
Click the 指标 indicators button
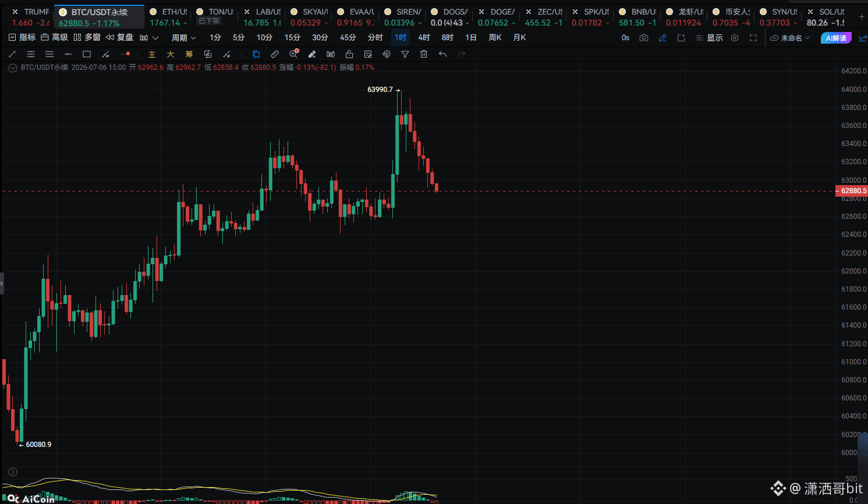click(22, 38)
